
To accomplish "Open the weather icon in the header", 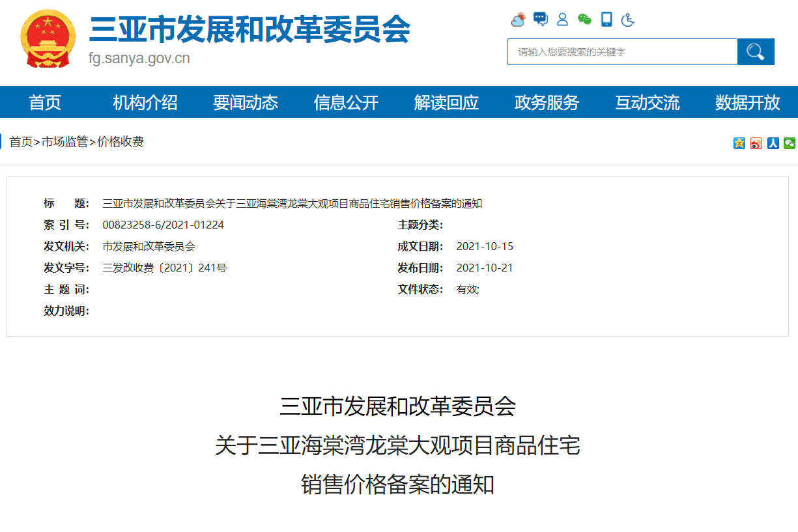I will pyautogui.click(x=519, y=20).
